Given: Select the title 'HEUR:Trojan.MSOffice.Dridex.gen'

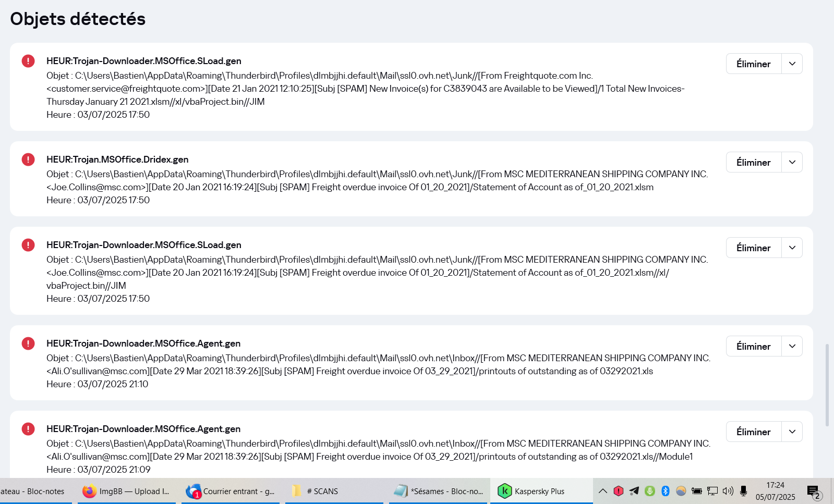Looking at the screenshot, I should pos(117,159).
